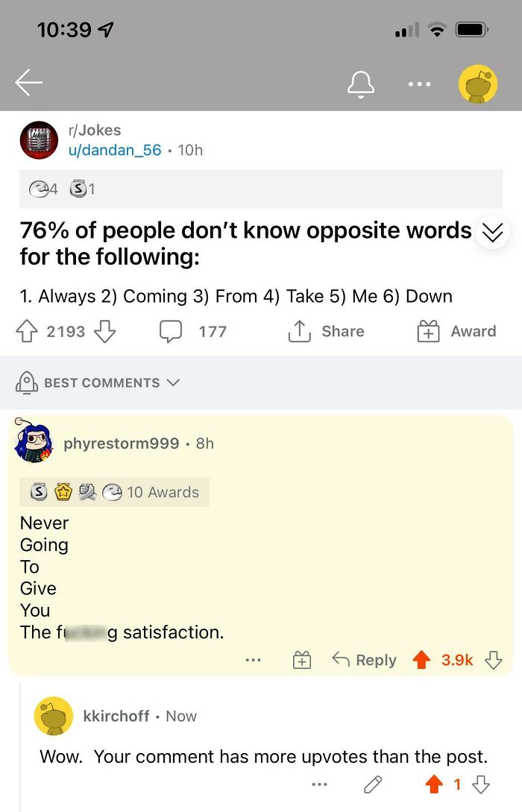The width and height of the screenshot is (522, 812).
Task: Downvote the r/Jokes post
Action: click(105, 331)
